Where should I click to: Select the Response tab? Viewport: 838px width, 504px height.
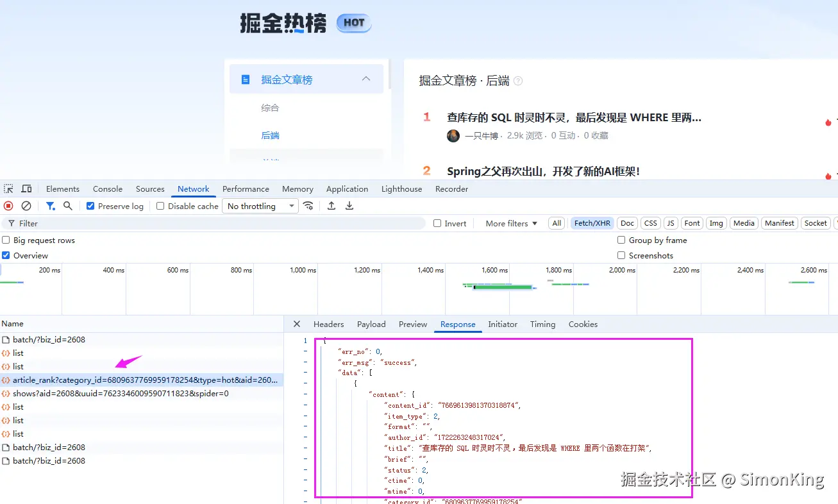pos(458,324)
